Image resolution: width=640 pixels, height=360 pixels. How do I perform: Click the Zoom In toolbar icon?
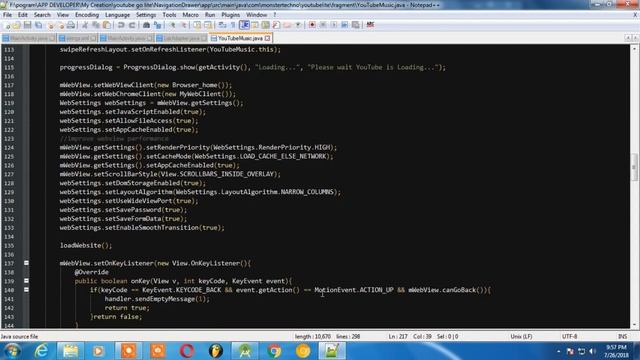pos(173,25)
